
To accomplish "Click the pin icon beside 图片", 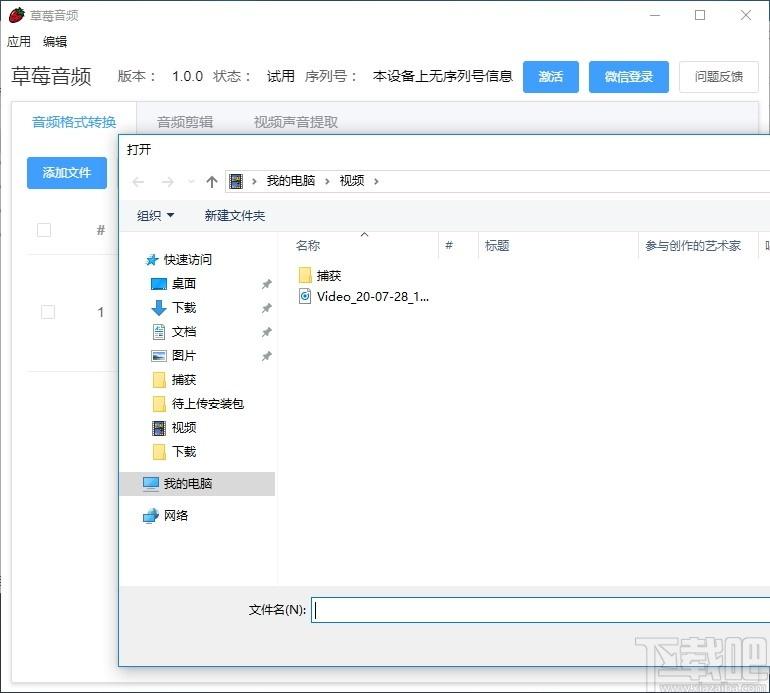I will pyautogui.click(x=266, y=356).
